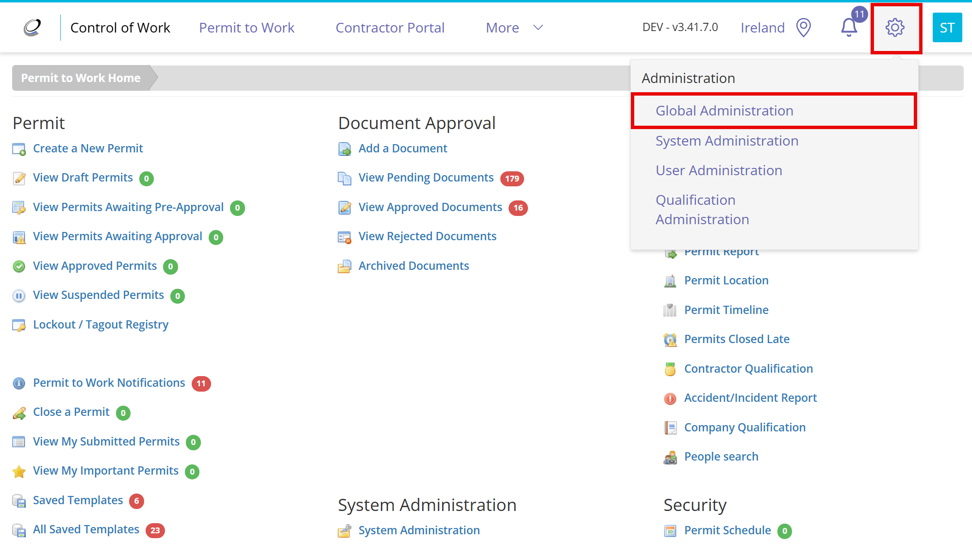Screen dimensions: 972x560
Task: Click the Contractor Qualification medal icon
Action: [670, 369]
